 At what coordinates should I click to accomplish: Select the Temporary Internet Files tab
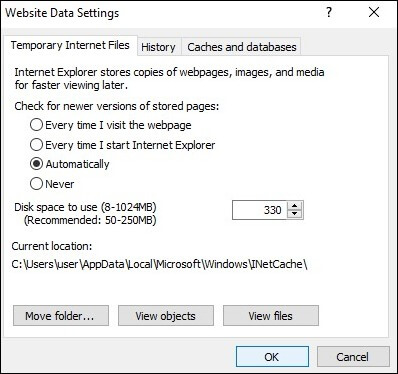(x=70, y=45)
